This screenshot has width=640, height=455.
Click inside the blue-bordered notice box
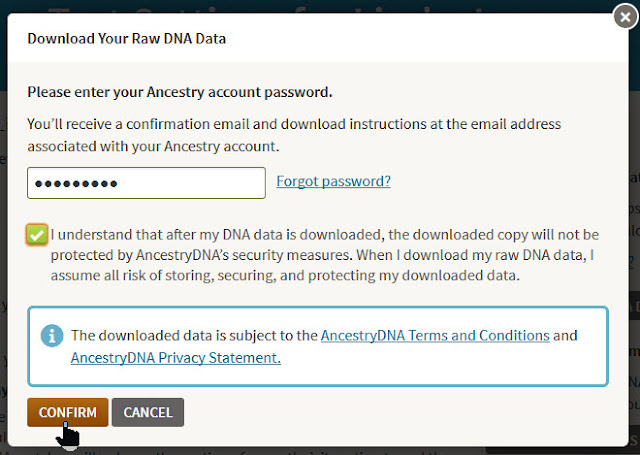coord(318,346)
